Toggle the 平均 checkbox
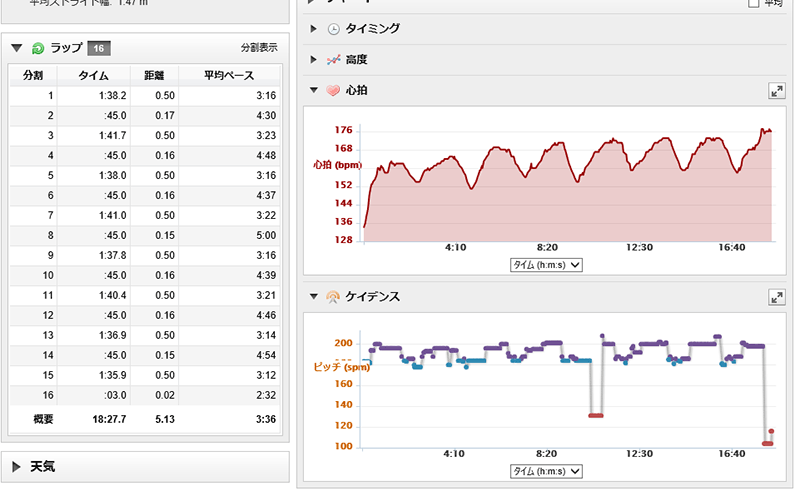800x491 pixels. (754, 4)
